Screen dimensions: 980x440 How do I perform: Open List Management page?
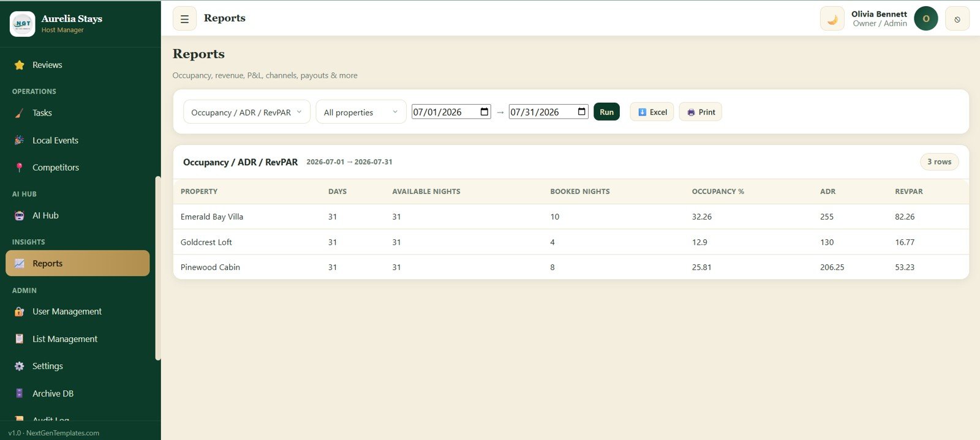point(77,338)
